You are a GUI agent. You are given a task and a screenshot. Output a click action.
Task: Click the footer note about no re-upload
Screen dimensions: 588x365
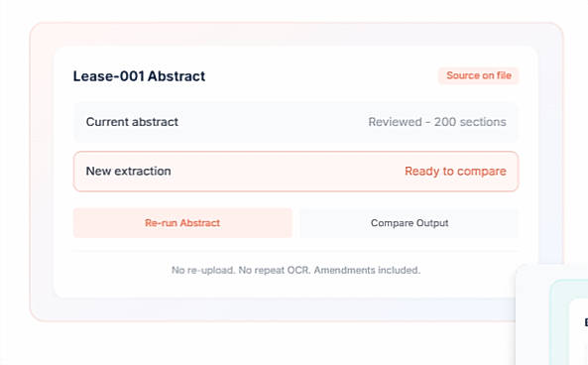[x=295, y=270]
